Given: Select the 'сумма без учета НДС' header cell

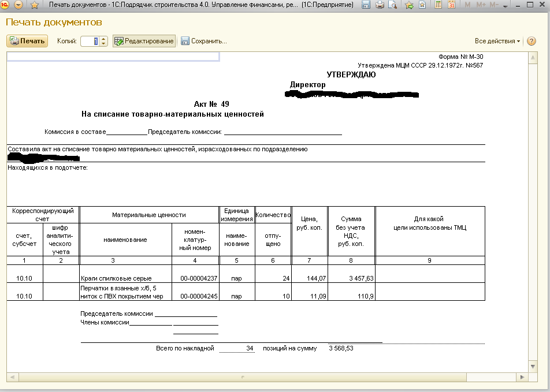Looking at the screenshot, I should tap(351, 231).
